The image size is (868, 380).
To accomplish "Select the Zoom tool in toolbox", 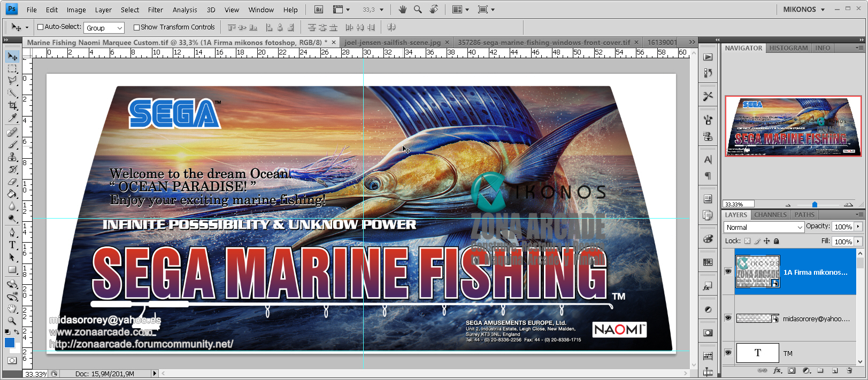I will pos(12,321).
